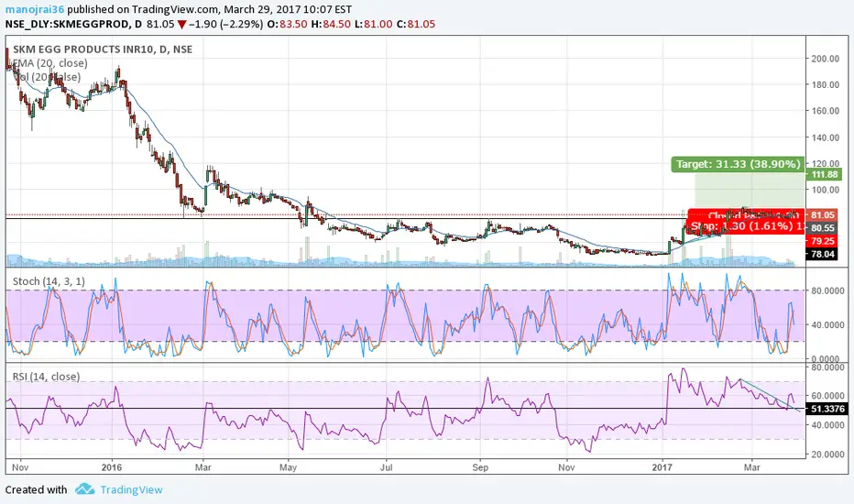
Task: Click the 'SKM EGG PRODUCTS INR10, D, NSE' chart title
Action: (103, 49)
